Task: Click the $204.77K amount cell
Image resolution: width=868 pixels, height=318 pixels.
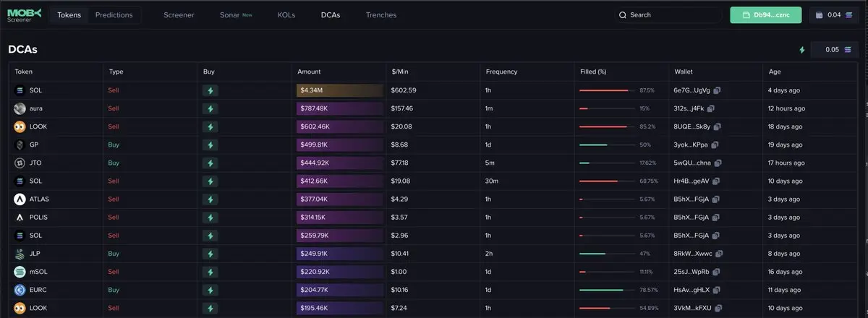Action: point(340,290)
